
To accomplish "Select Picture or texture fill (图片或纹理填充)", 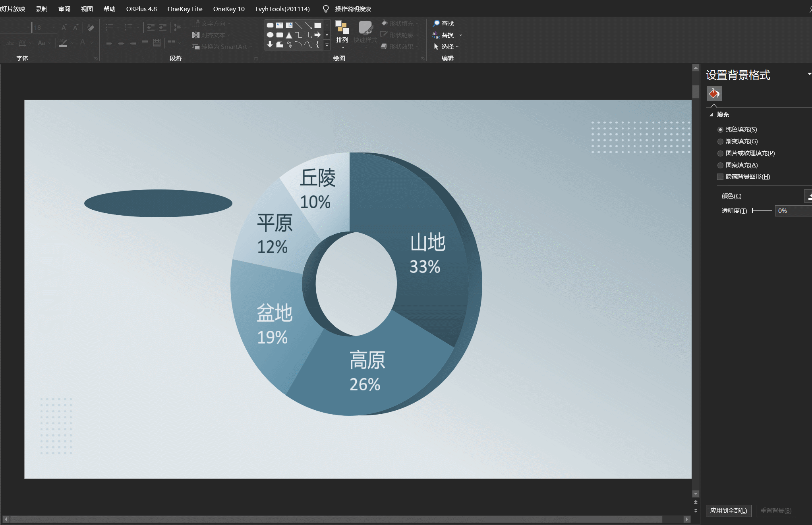I will (720, 153).
